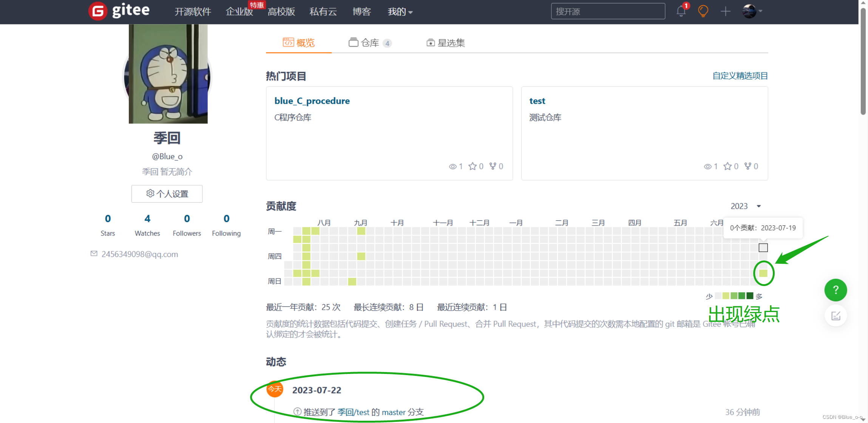Open the blue_C_procedure repository link
The height and width of the screenshot is (423, 868).
[x=312, y=101]
